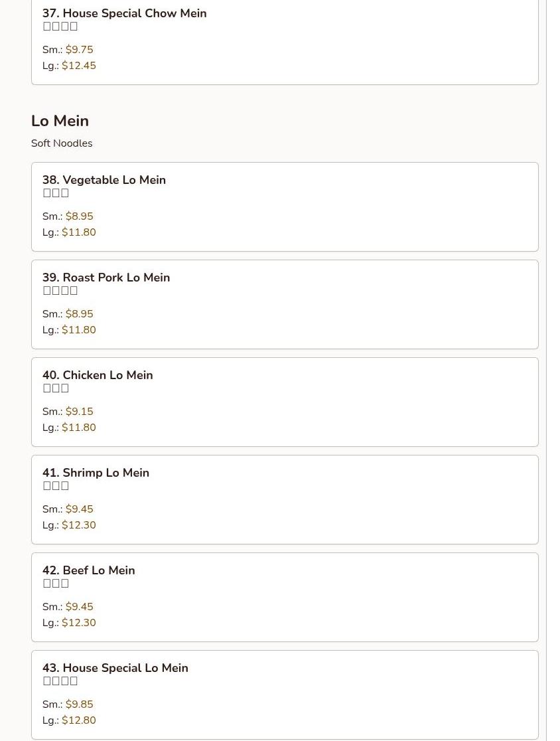The height and width of the screenshot is (741, 560).
Task: Select Roast Pork Lo Mein title
Action: 106,278
